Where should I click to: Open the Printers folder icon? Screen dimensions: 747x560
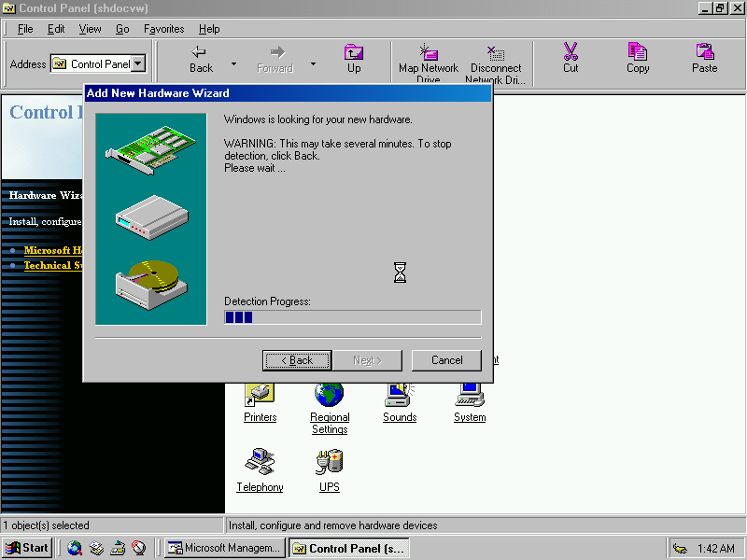260,396
